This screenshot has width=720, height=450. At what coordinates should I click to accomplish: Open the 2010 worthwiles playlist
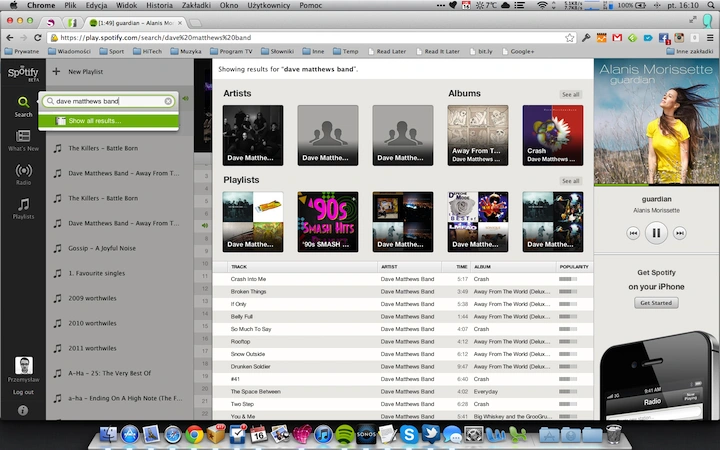(92, 323)
